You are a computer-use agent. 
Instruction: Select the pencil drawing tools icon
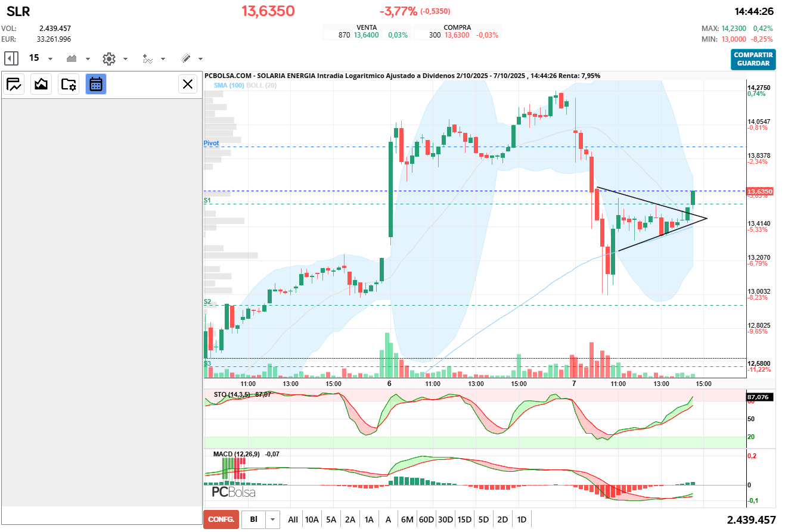185,58
